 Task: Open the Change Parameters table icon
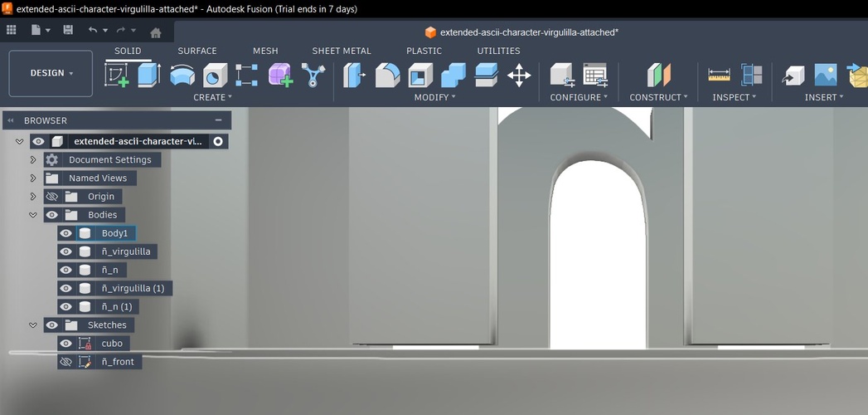595,75
